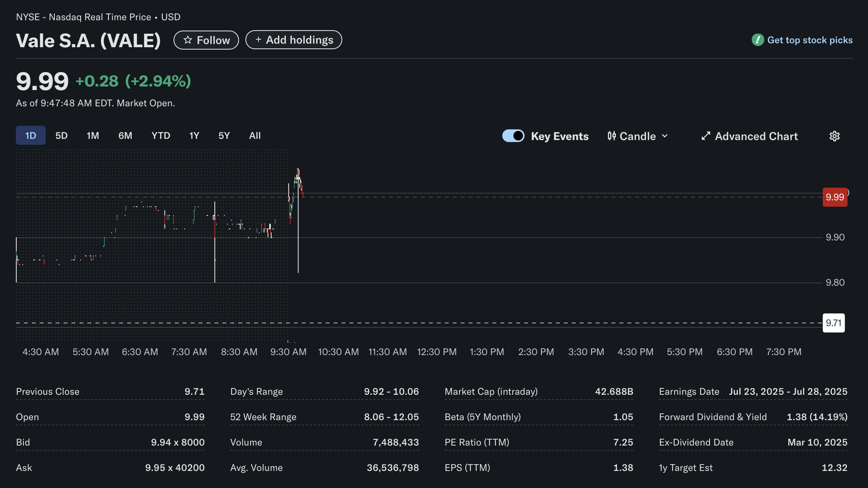Click the red 9.99 current price marker
This screenshot has height=488, width=868.
click(x=835, y=197)
